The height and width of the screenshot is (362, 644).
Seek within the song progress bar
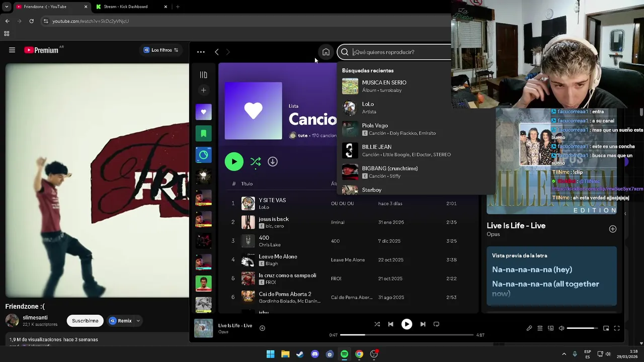point(407,335)
